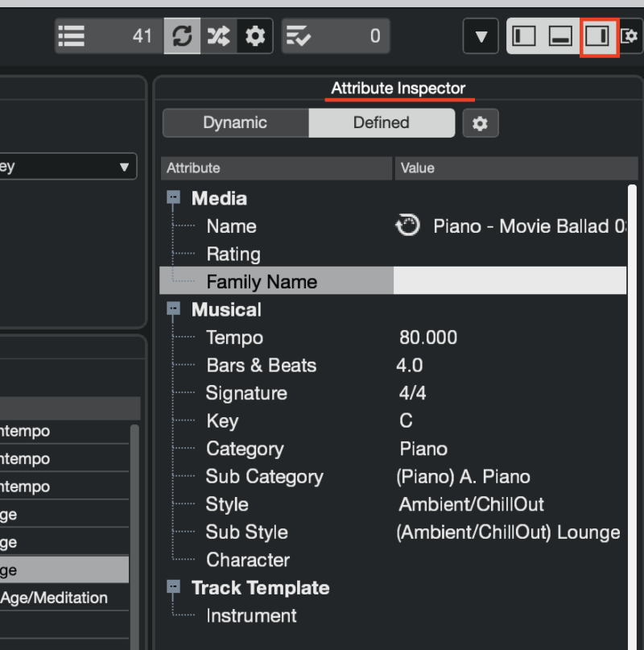
Task: Switch to the Defined attributes tab
Action: point(381,122)
